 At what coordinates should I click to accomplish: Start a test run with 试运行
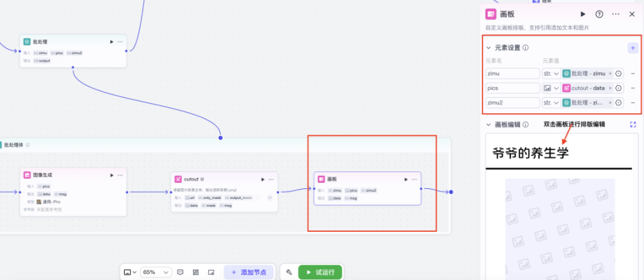[320, 272]
